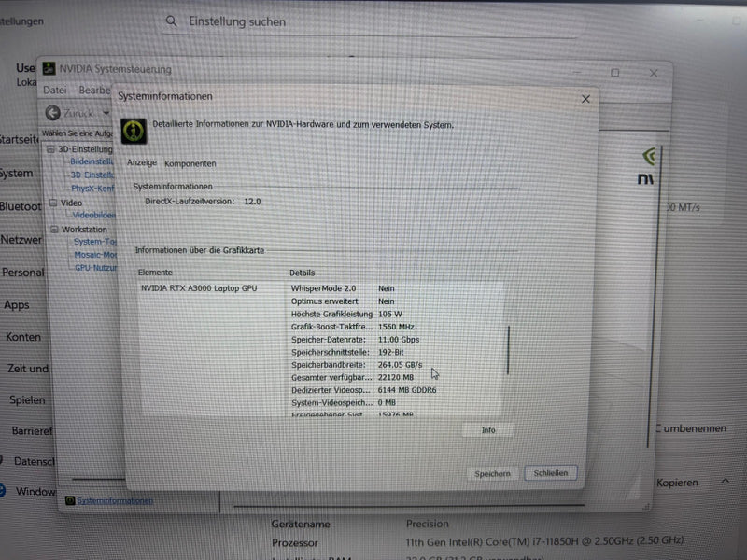
Task: Click the search magnifier icon in Settings
Action: [x=172, y=21]
